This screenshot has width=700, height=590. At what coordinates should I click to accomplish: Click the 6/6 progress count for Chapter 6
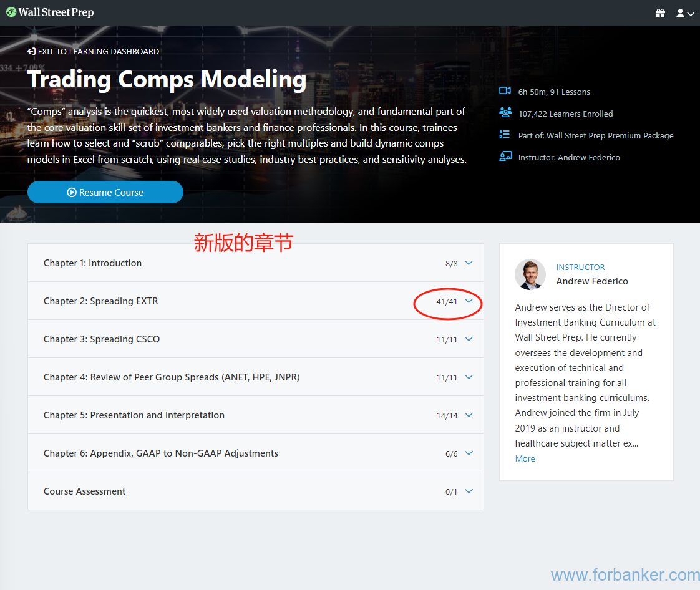(x=451, y=454)
